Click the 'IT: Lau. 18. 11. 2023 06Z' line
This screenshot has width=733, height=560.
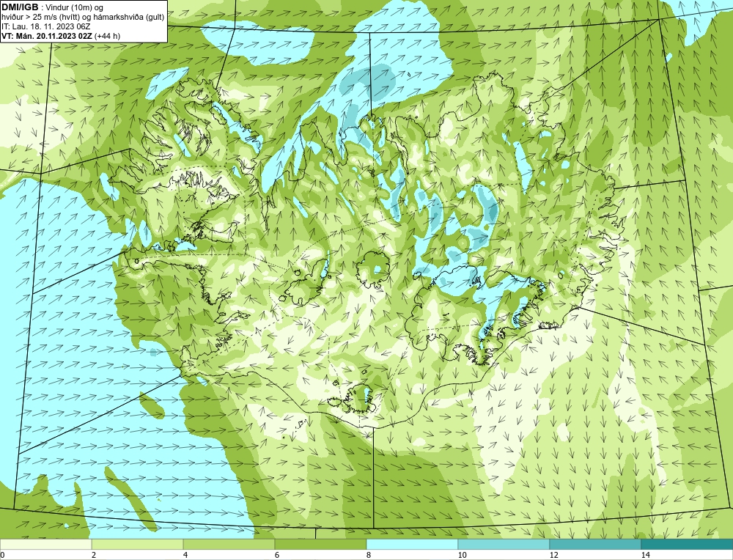45,26
